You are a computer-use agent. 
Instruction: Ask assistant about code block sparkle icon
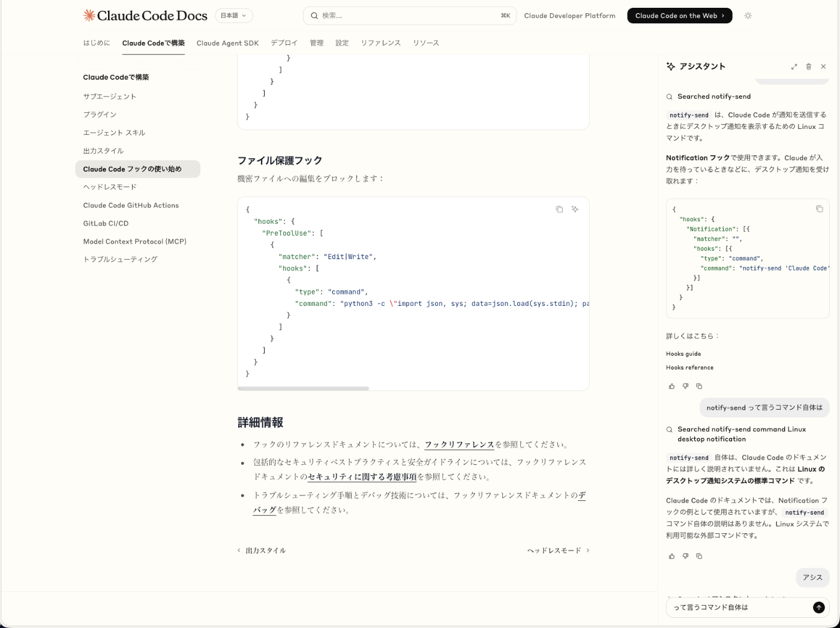point(575,209)
